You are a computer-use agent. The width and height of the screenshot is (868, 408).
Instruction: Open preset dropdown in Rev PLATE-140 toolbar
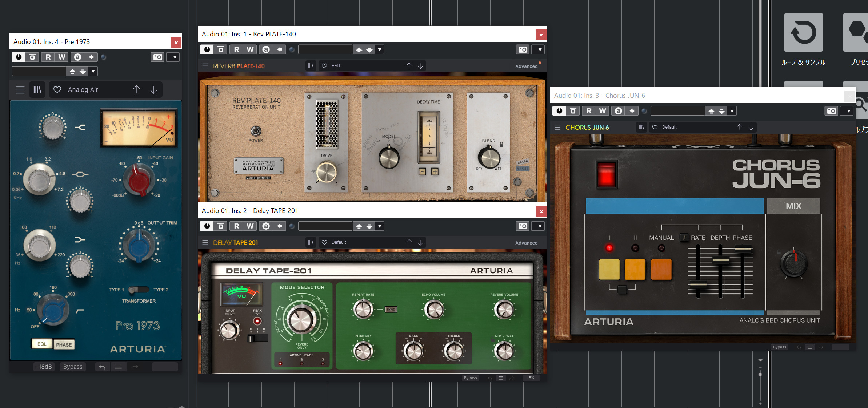coord(380,49)
